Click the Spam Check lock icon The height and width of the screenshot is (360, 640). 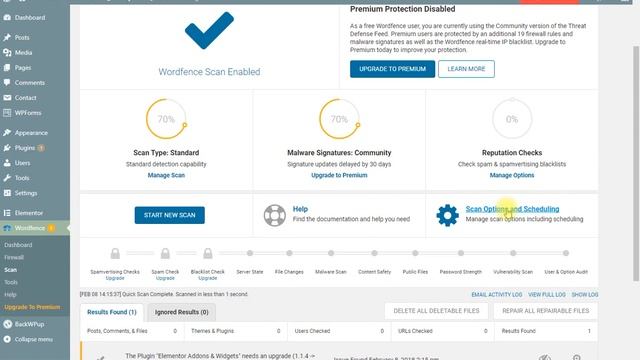click(x=165, y=253)
